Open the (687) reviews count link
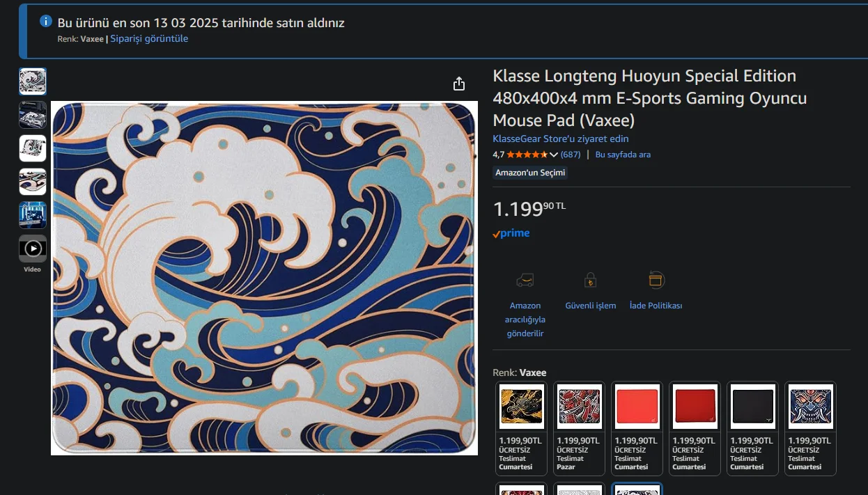Image resolution: width=868 pixels, height=495 pixels. [x=571, y=155]
